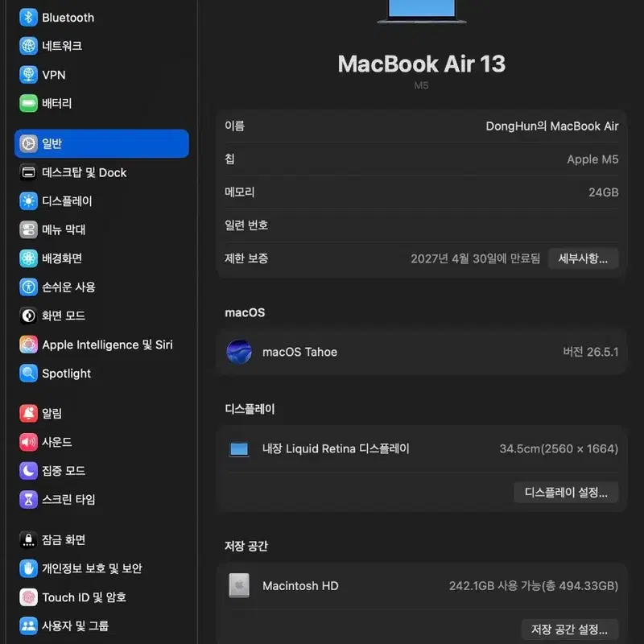Image resolution: width=644 pixels, height=644 pixels.
Task: Click the 개인정보 보호 및 보안 hand icon
Action: coord(28,568)
